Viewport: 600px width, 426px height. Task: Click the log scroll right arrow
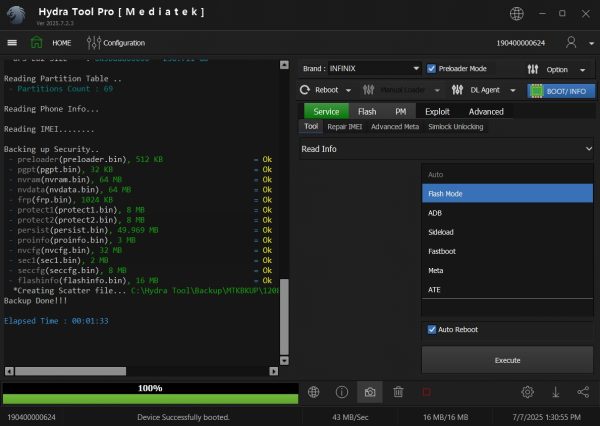tap(274, 371)
